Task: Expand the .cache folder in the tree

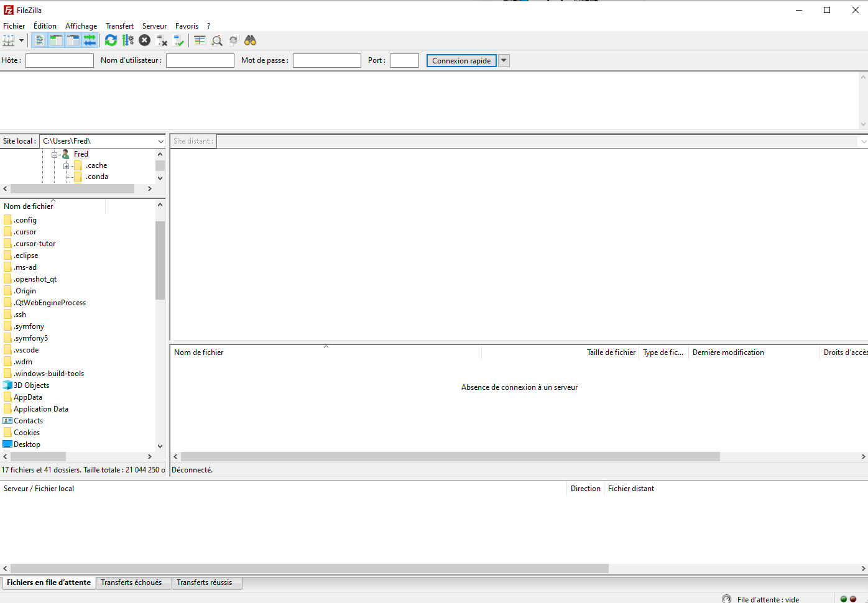Action: point(67,166)
